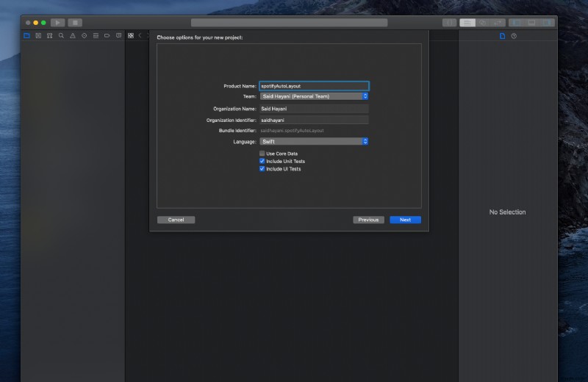Uncheck Include Unit Tests
This screenshot has height=382, width=588.
262,161
